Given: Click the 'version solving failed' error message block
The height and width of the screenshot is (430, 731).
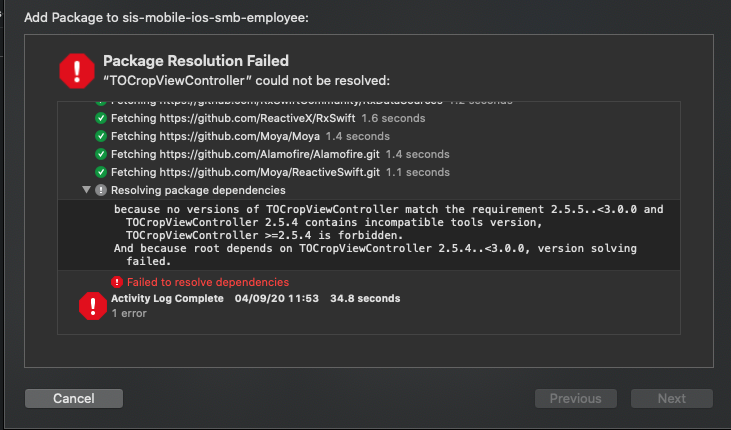Looking at the screenshot, I should pos(369,235).
